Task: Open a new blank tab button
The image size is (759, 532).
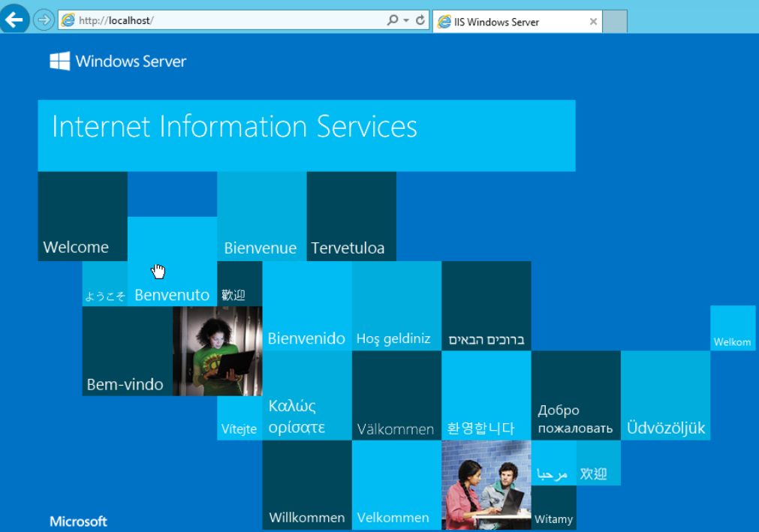Action: pyautogui.click(x=615, y=22)
